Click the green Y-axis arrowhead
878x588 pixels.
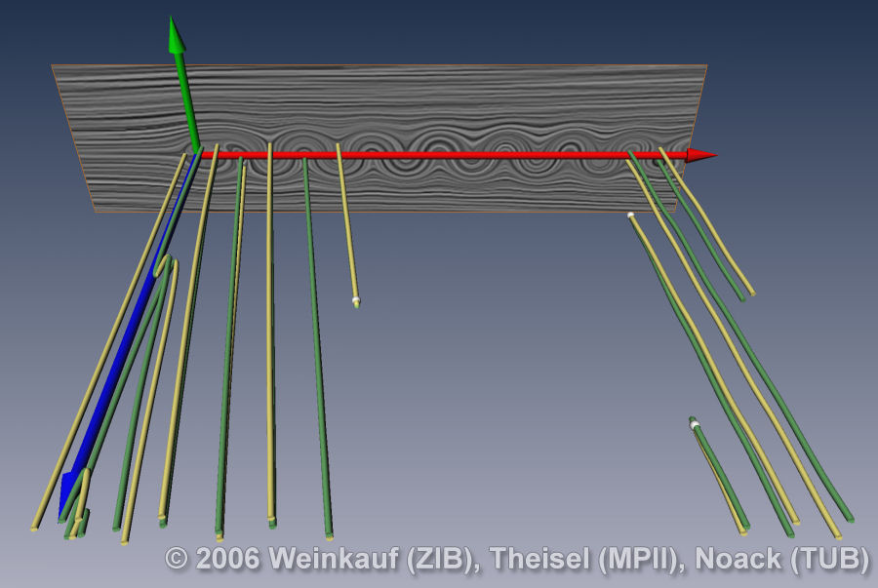click(176, 35)
